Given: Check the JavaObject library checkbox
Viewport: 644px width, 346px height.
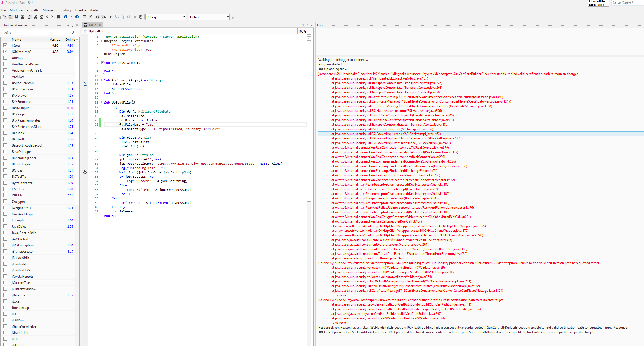Looking at the screenshot, I should [x=5, y=226].
